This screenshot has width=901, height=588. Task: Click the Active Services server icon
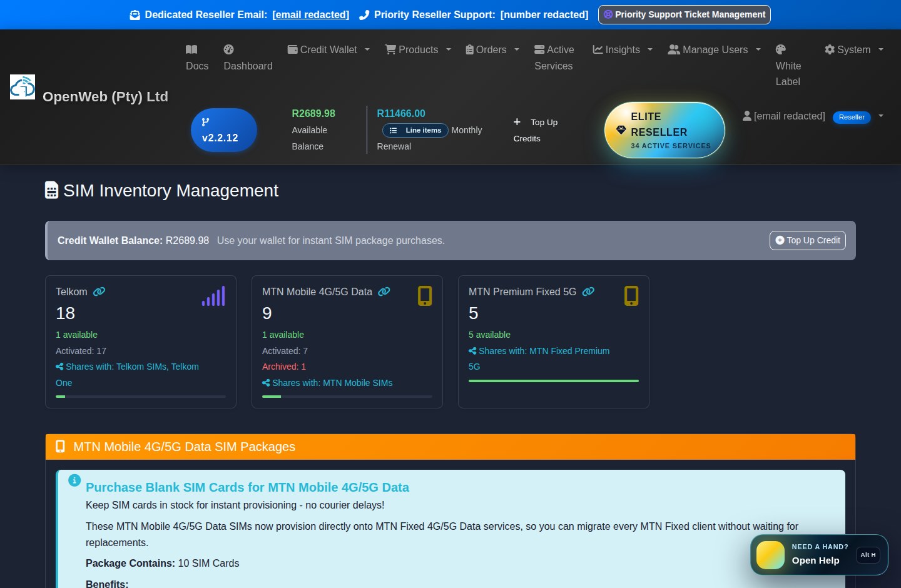point(539,49)
